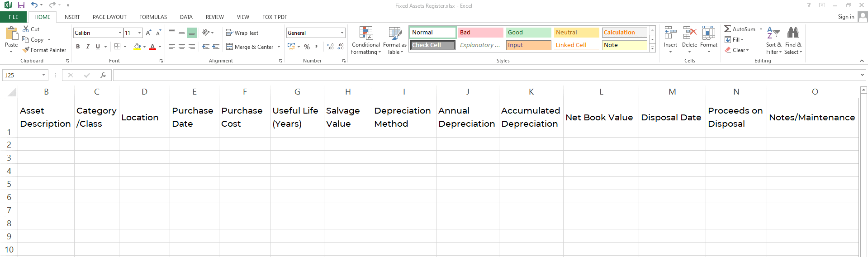Switch to the PAGE LAYOUT tab
Screen dimensions: 868x257
[x=109, y=17]
